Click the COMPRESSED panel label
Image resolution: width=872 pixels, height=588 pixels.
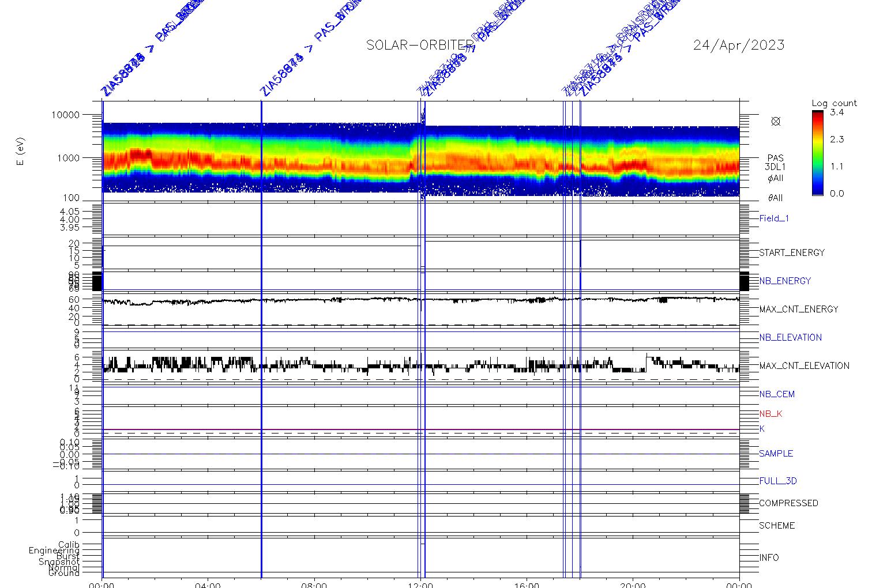pyautogui.click(x=788, y=503)
